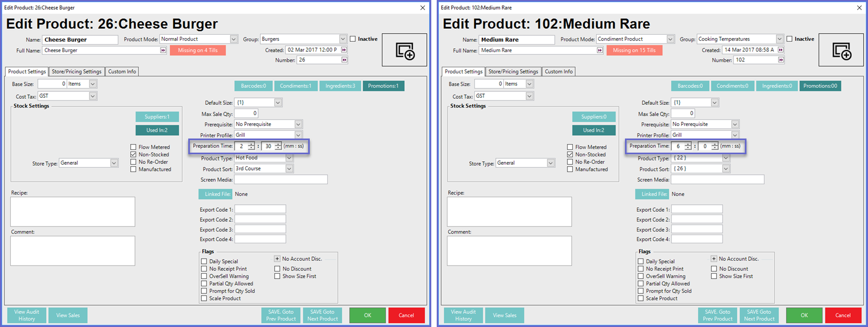Check Daily Special flag in Cheese Burger window
The width and height of the screenshot is (868, 327).
204,261
